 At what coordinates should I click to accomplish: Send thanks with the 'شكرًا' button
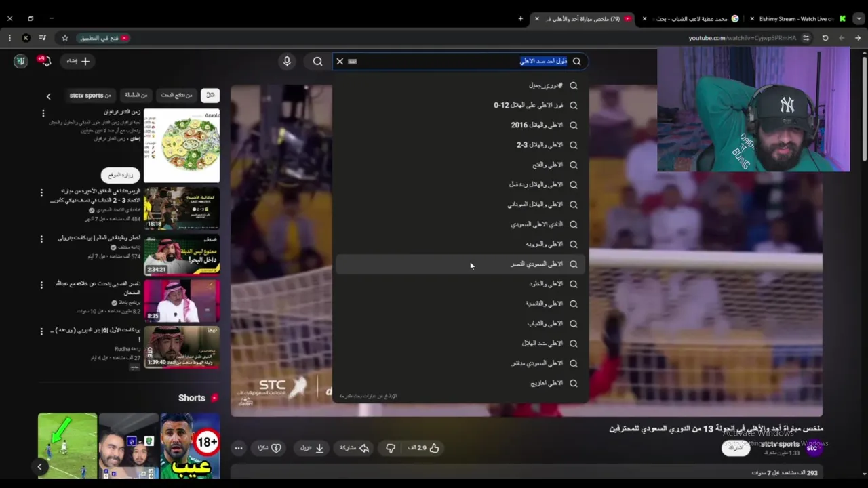pos(269,448)
